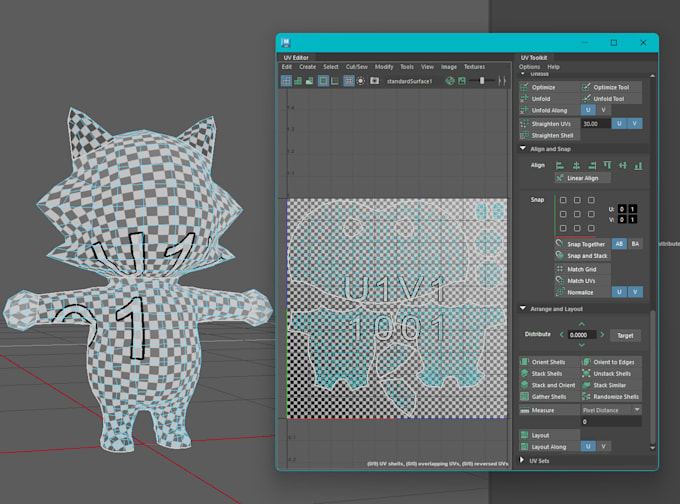680x504 pixels.
Task: Click the Align right icon
Action: (592, 165)
